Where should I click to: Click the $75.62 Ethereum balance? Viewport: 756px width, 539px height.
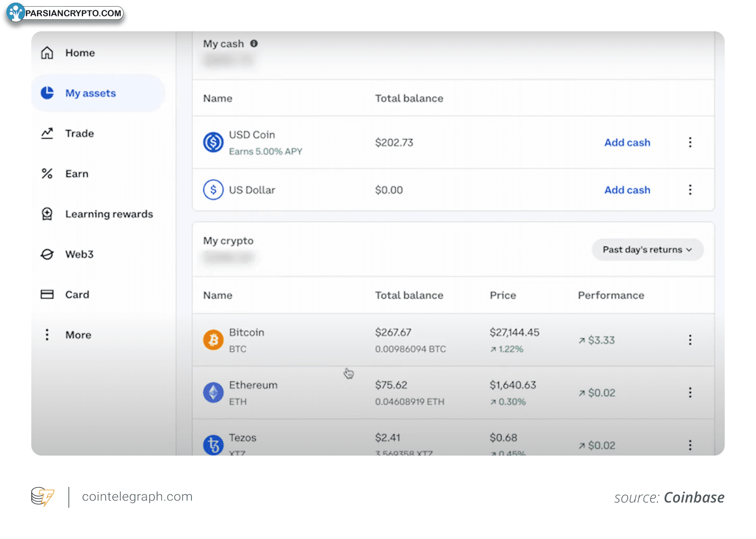[x=391, y=385]
